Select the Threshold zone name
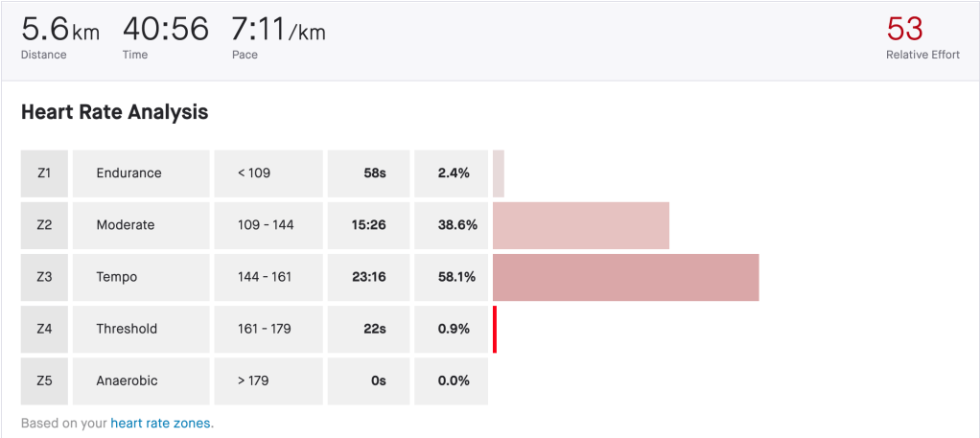 pyautogui.click(x=127, y=329)
